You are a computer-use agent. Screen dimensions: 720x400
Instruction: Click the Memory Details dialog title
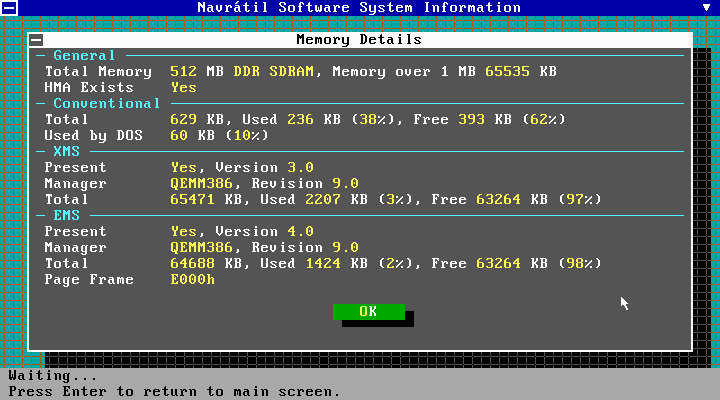359,40
